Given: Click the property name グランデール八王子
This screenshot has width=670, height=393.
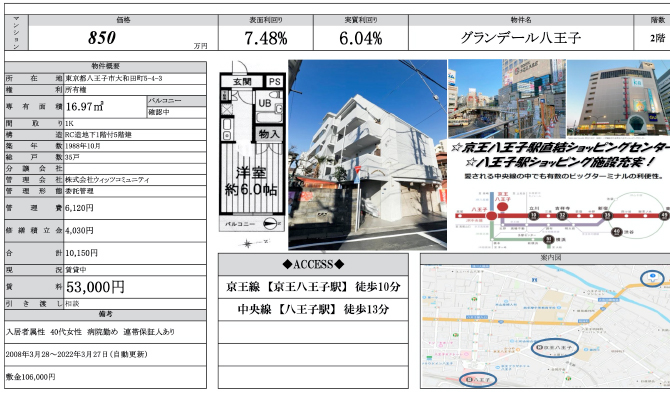Looking at the screenshot, I should click(521, 38).
